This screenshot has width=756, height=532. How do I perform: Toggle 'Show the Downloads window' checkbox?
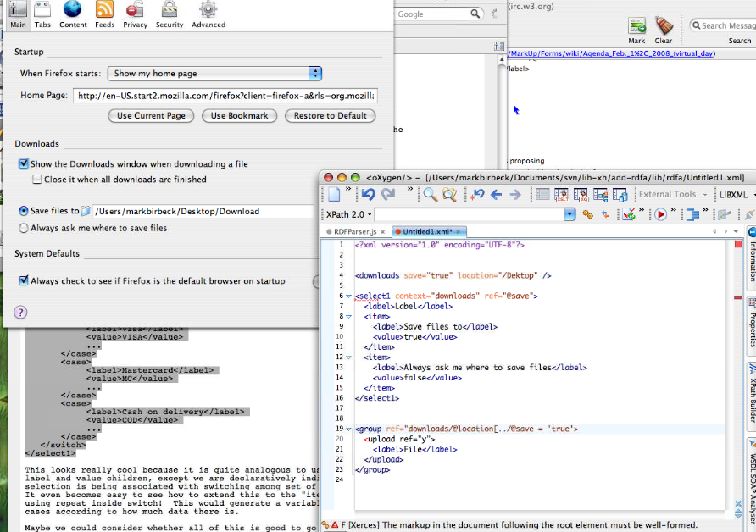[24, 163]
